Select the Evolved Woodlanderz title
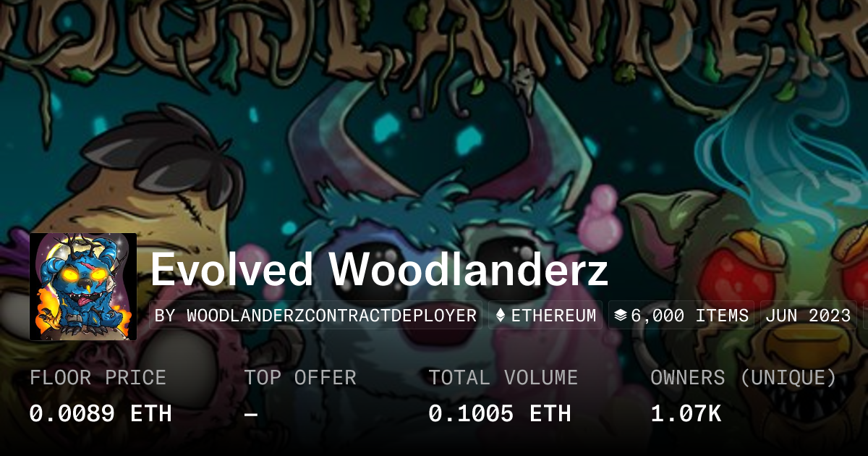This screenshot has height=456, width=868. tap(379, 269)
